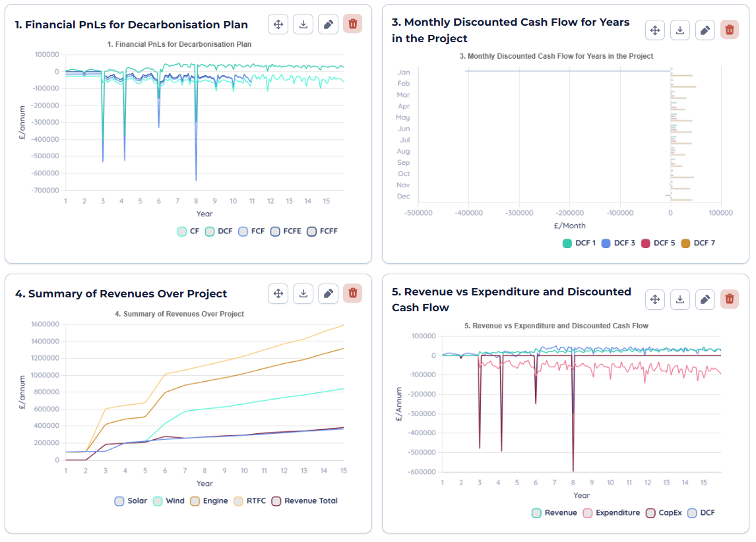Screen dimensions: 756x542
Task: Download the Financial PnLs chart
Action: coord(303,24)
